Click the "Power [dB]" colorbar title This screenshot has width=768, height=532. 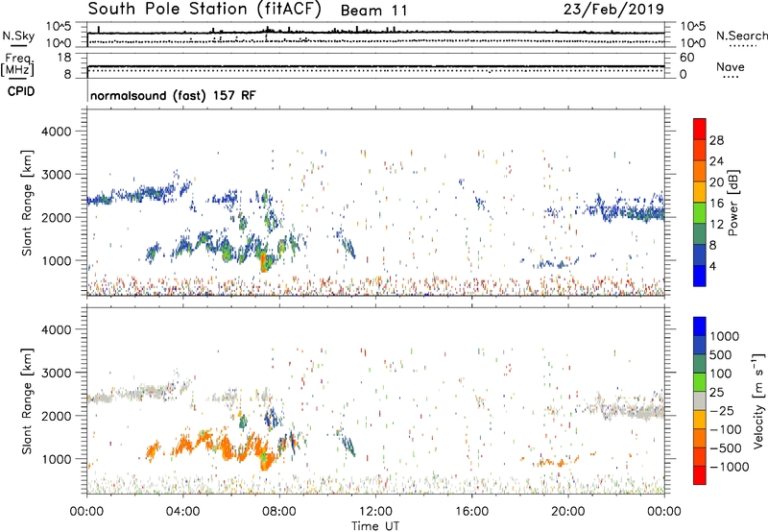[x=733, y=203]
